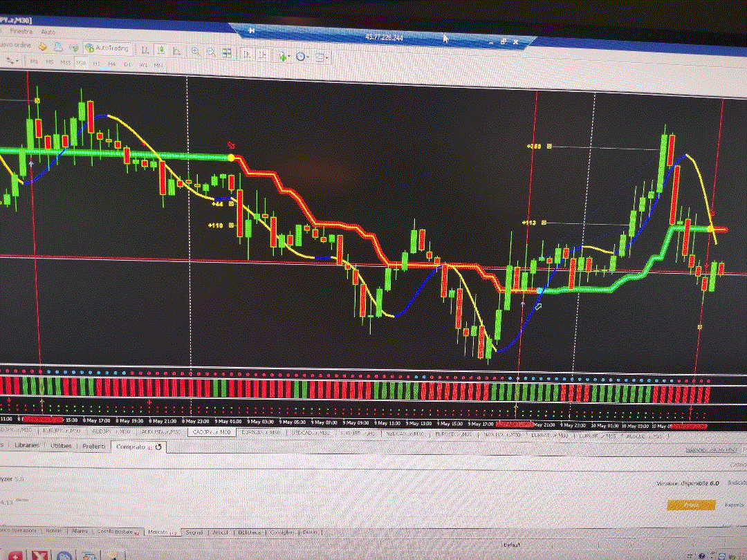The image size is (747, 560).
Task: Open the add indicators dropdown
Action: pos(284,56)
